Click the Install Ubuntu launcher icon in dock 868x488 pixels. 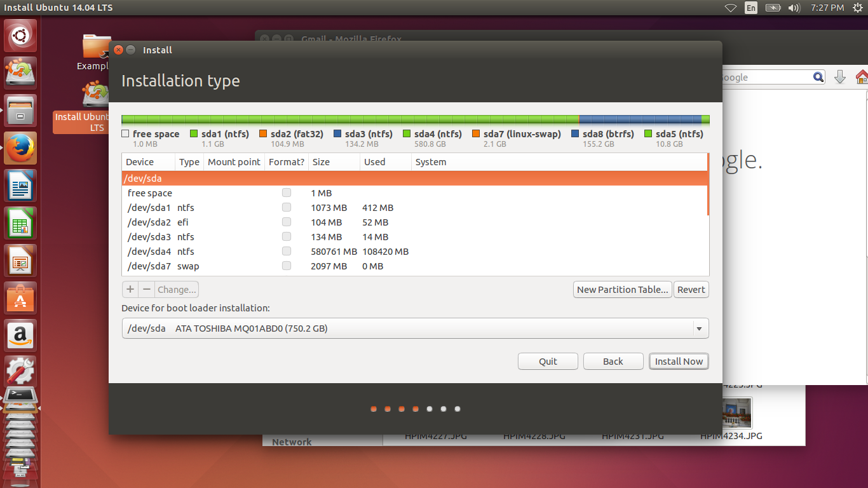pyautogui.click(x=21, y=73)
